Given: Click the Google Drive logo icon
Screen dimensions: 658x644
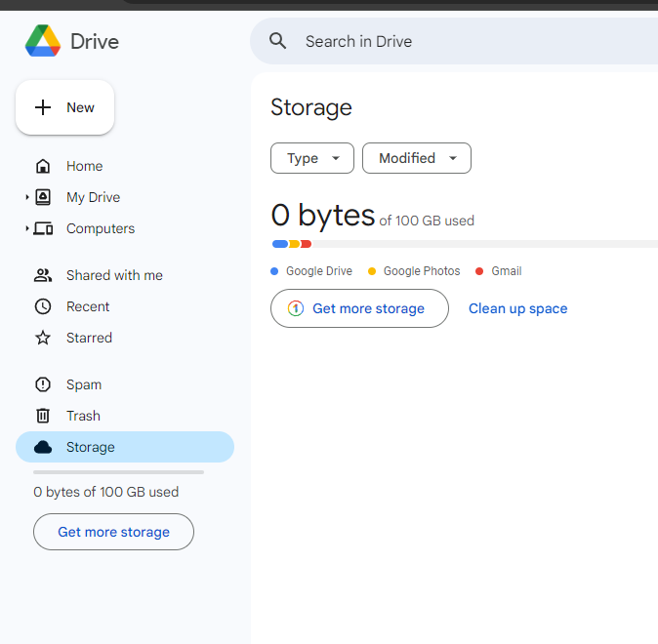Looking at the screenshot, I should (43, 41).
